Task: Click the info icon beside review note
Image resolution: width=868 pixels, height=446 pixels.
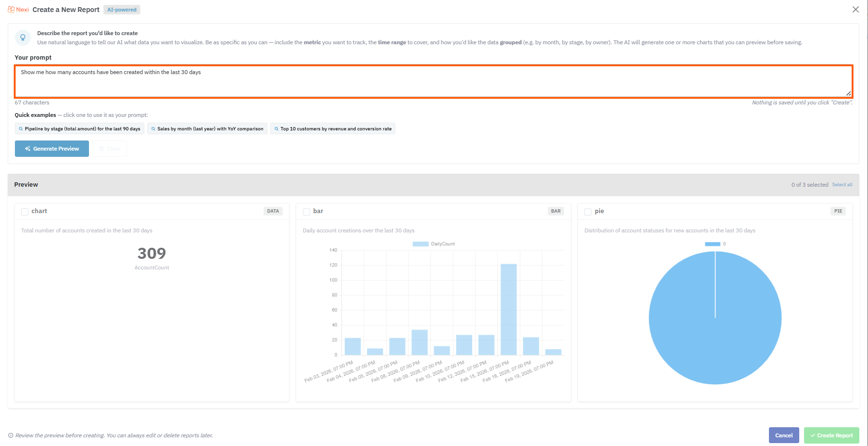Action: [x=11, y=435]
